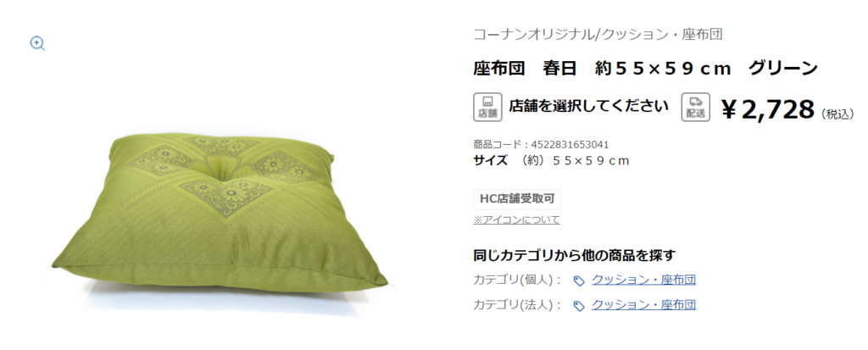
Task: Select 店舗を選択してください store prompt
Action: [588, 106]
